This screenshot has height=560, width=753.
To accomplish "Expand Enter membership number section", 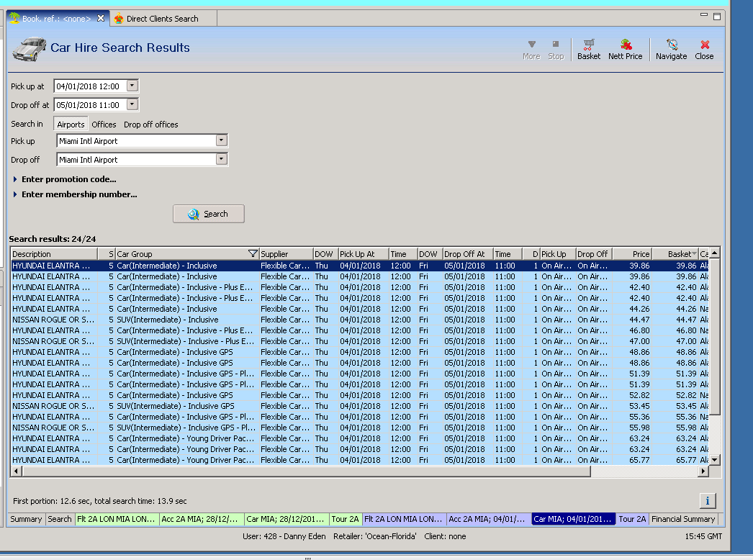I will (x=78, y=194).
